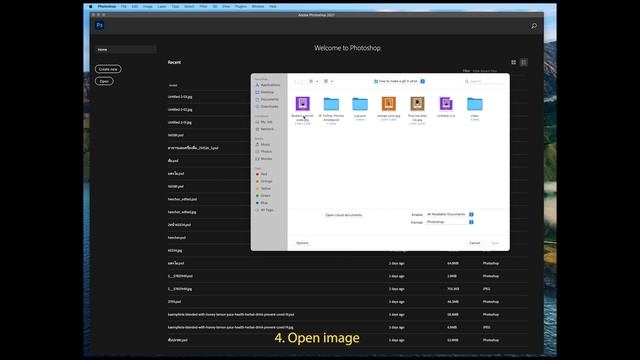Select Photos in the dialog sidebar
This screenshot has height=360, width=640.
tap(263, 151)
